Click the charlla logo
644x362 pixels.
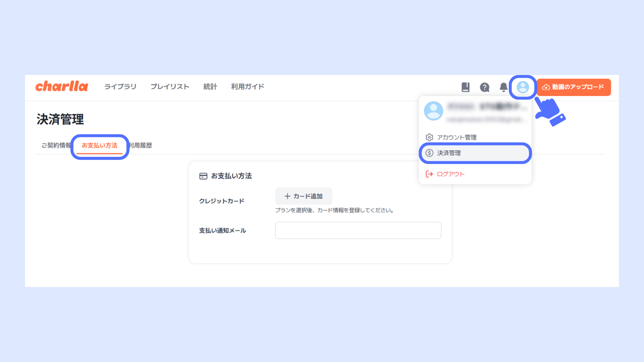pyautogui.click(x=62, y=86)
